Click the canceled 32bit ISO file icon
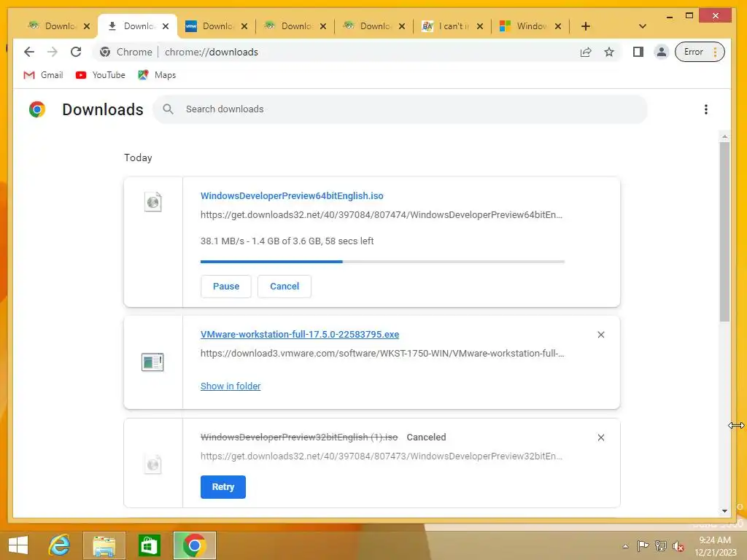Screen dimensions: 747x560 (153, 464)
